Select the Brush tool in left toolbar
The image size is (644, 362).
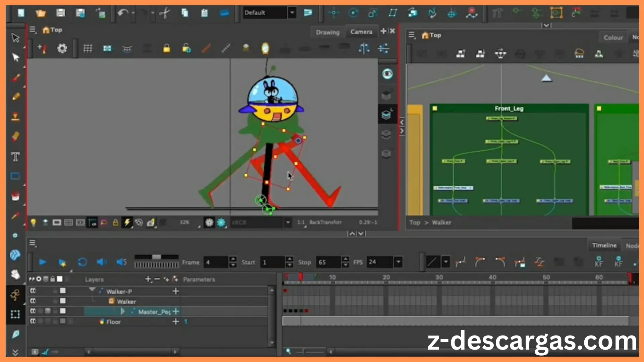click(16, 77)
